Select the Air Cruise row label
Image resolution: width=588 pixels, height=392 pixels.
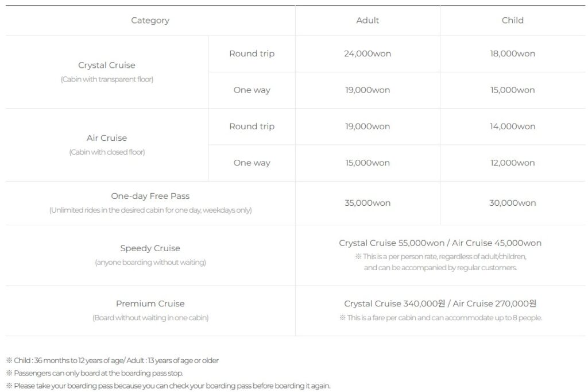click(107, 138)
